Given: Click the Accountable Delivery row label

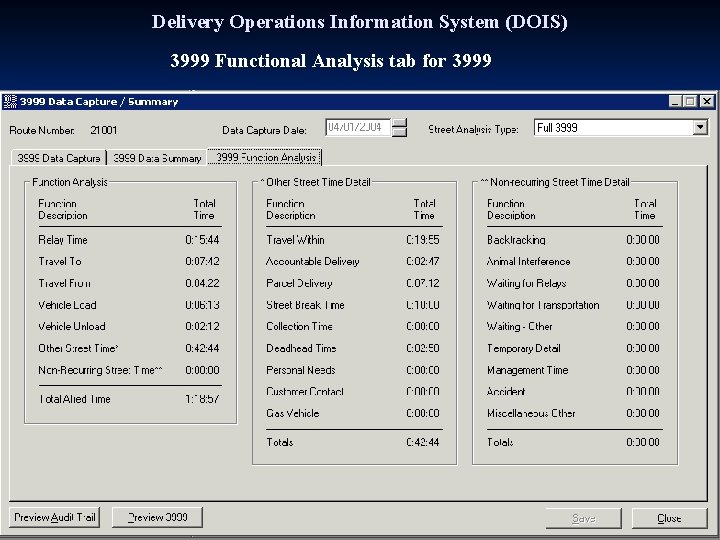Looking at the screenshot, I should (x=313, y=261).
